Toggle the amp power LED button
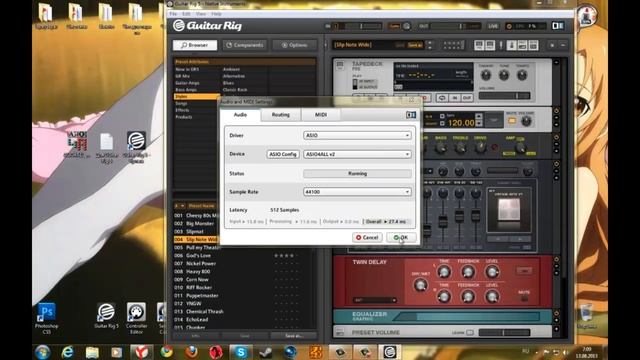Screen dimensions: 640x360 tap(495, 147)
